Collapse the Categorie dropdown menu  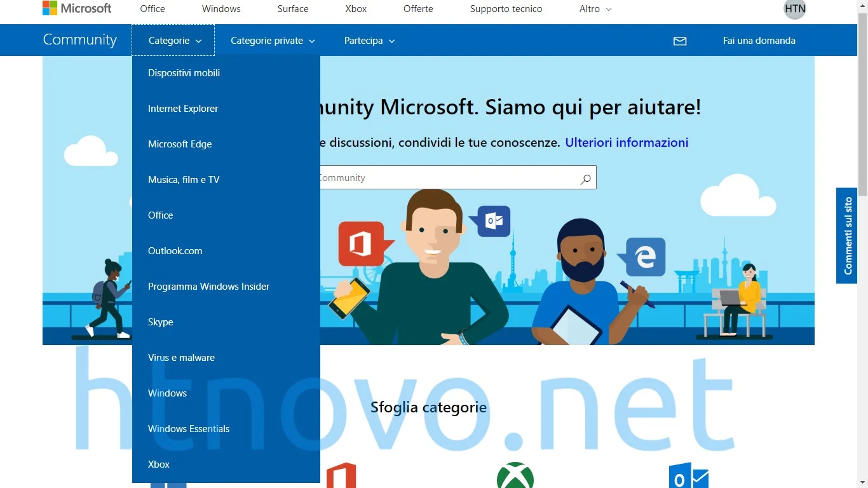coord(173,41)
